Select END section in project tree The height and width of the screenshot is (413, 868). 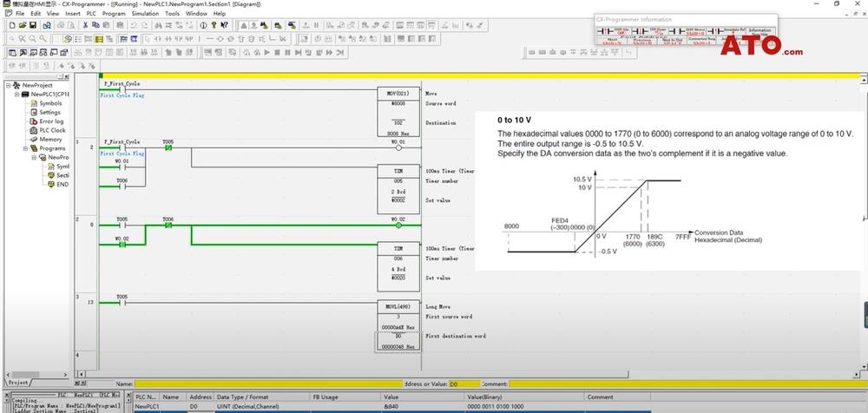[62, 184]
